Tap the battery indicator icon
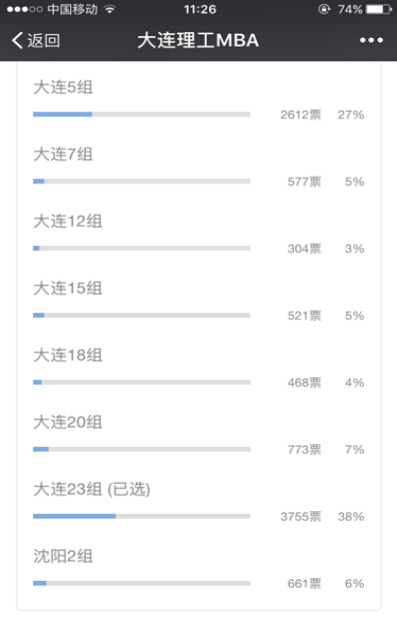 pyautogui.click(x=379, y=9)
